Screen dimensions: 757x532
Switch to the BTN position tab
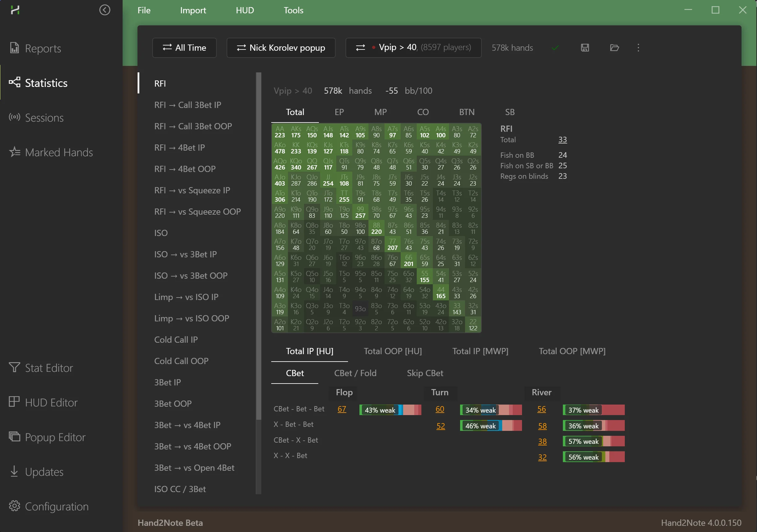click(467, 112)
